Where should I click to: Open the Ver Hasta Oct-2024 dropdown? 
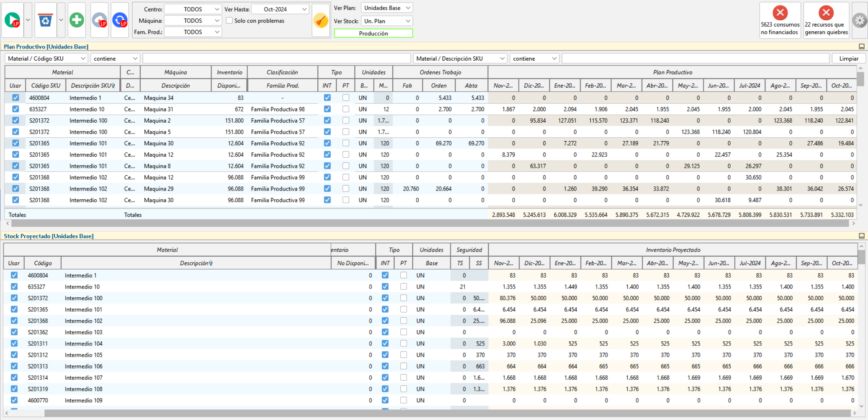pyautogui.click(x=280, y=9)
